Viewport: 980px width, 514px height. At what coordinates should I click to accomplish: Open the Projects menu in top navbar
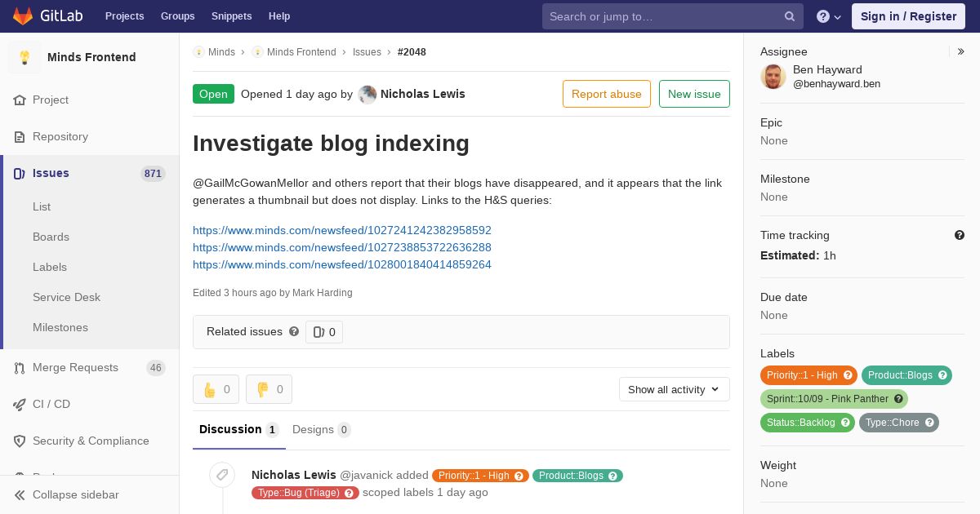(125, 16)
